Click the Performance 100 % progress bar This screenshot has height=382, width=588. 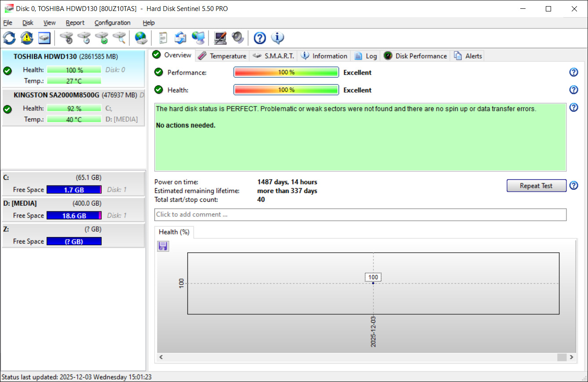[x=286, y=73]
